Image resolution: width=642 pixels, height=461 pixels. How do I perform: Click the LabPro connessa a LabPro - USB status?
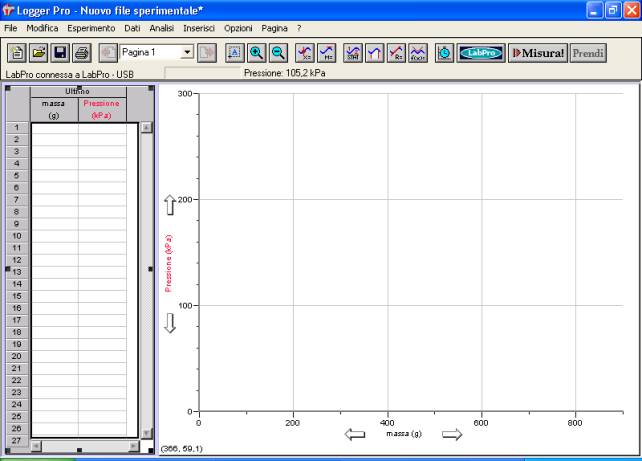coord(70,75)
